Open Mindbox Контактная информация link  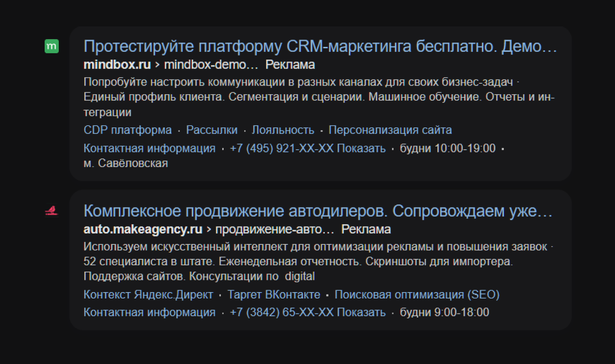point(149,148)
